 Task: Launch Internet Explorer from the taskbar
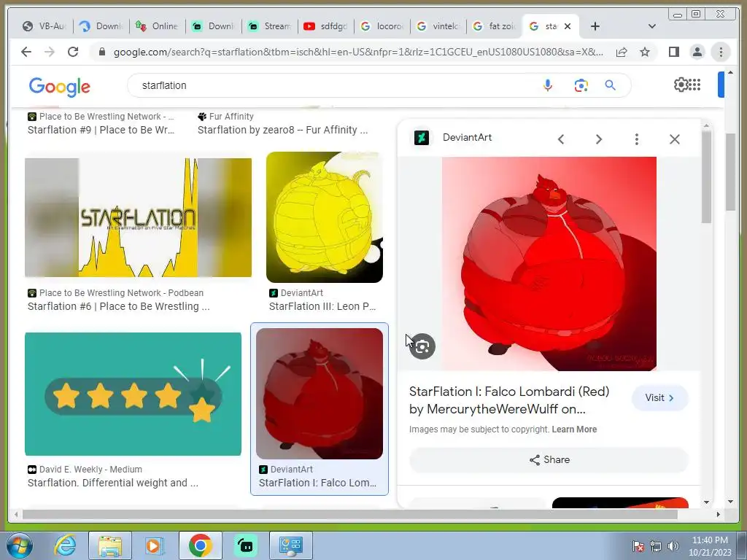64,545
